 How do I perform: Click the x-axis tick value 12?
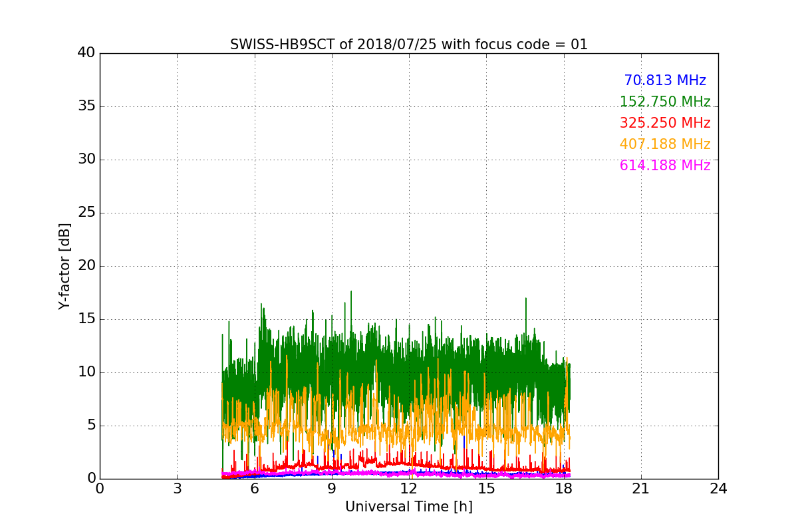point(409,488)
